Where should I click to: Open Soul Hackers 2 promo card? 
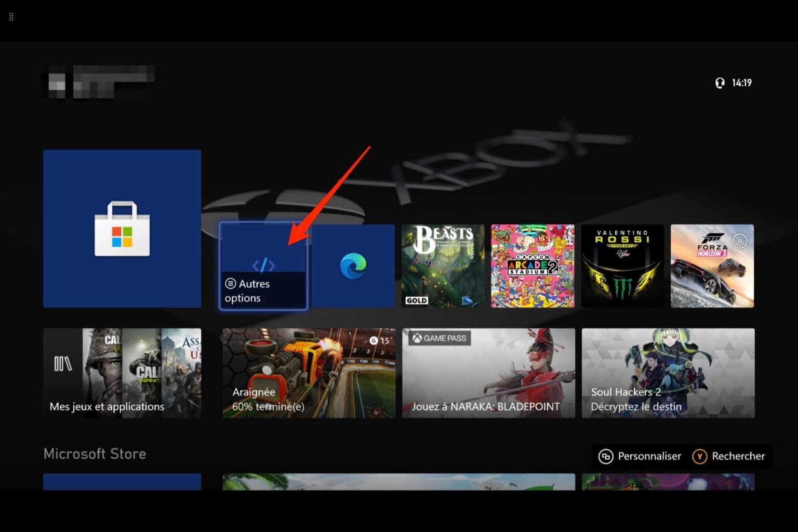(x=668, y=373)
